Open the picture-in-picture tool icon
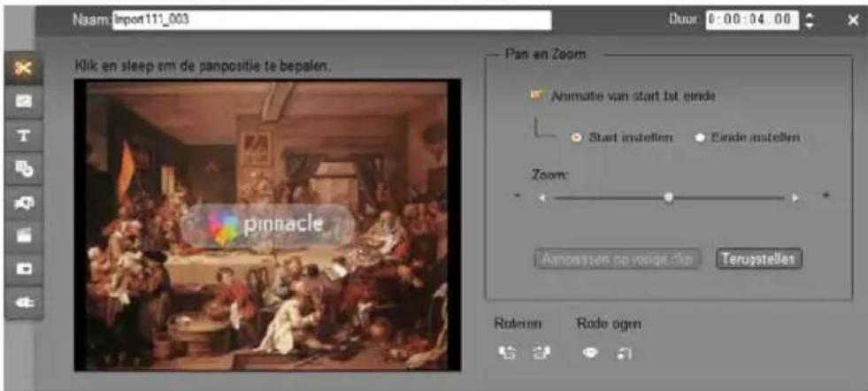 click(23, 270)
